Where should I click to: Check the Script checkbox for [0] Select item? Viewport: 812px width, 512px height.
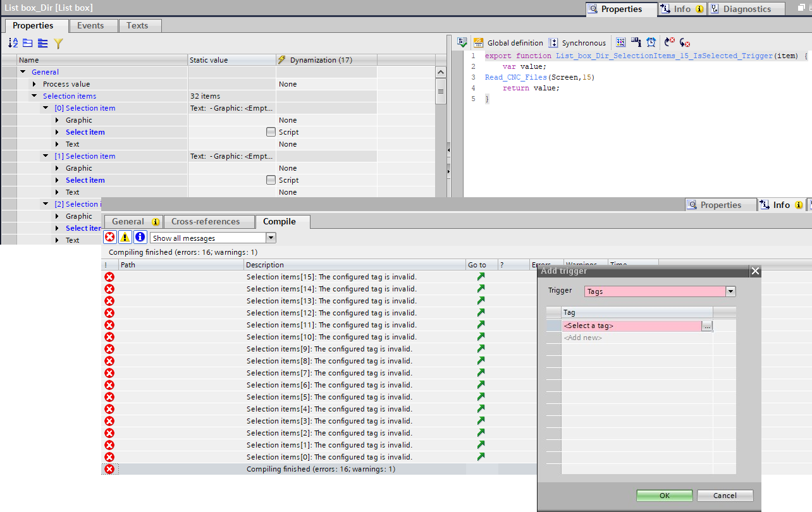271,132
